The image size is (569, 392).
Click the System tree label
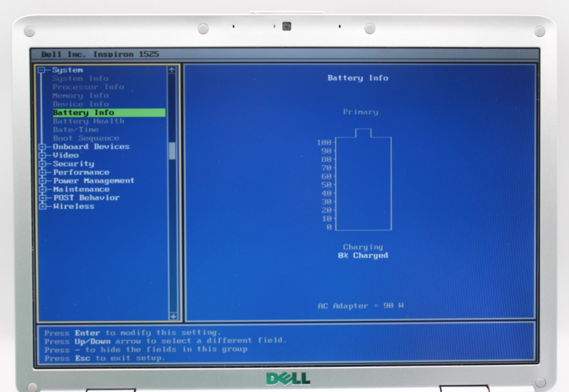67,70
